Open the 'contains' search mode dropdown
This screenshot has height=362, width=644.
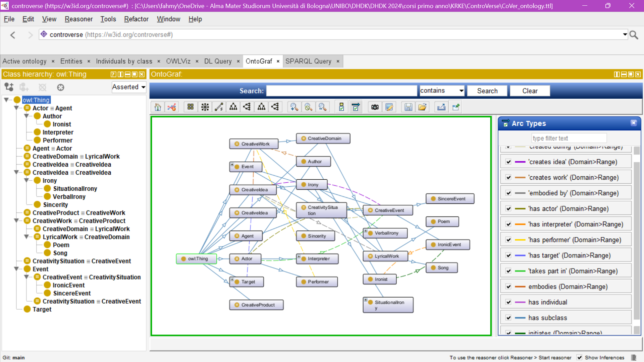tap(442, 91)
